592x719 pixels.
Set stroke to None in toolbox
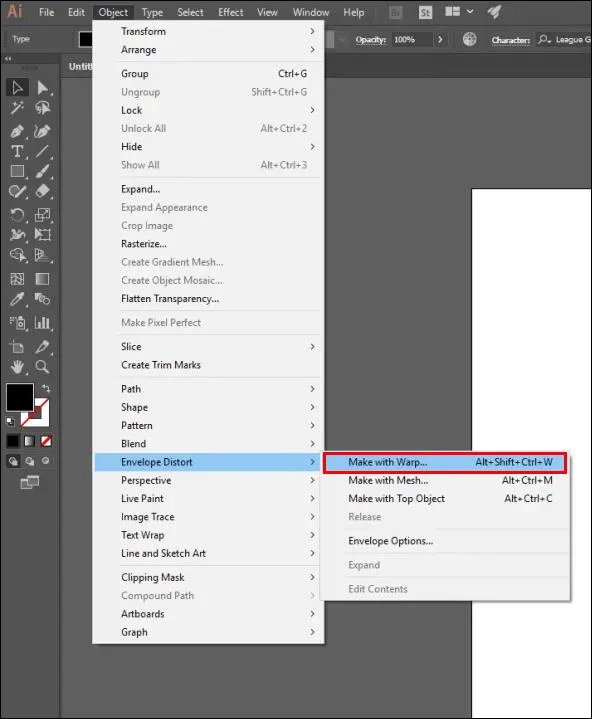coord(46,441)
